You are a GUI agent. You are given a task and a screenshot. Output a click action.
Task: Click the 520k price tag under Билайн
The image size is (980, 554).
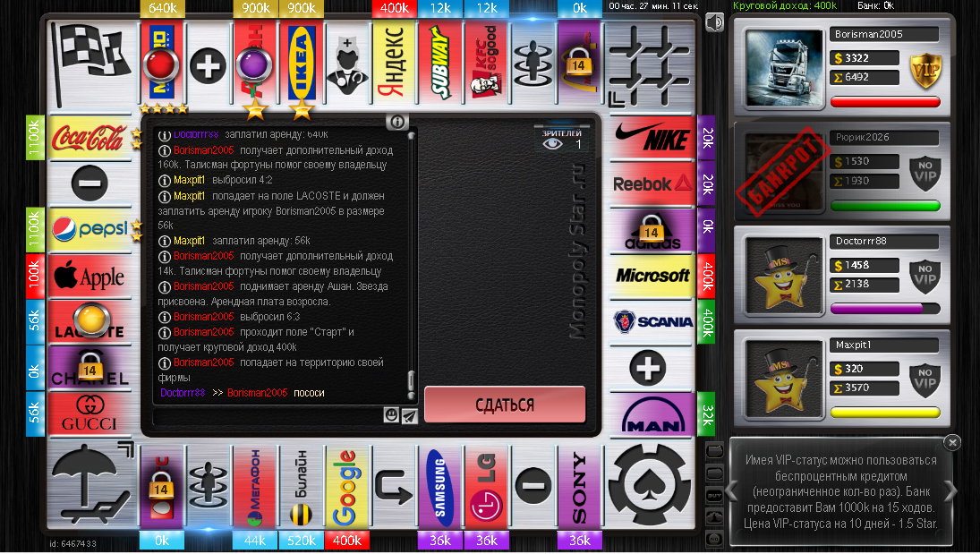pyautogui.click(x=302, y=541)
